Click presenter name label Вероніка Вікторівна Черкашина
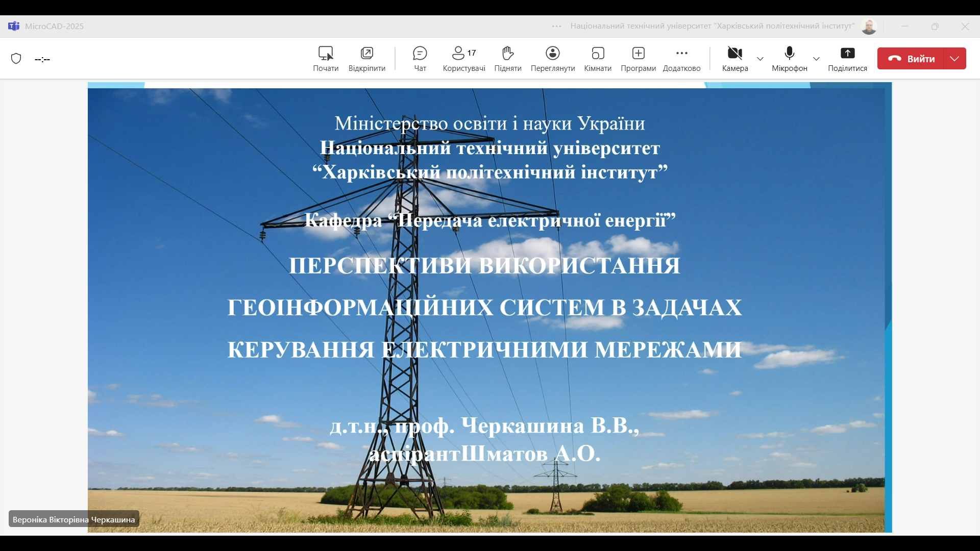The image size is (980, 551). (73, 519)
